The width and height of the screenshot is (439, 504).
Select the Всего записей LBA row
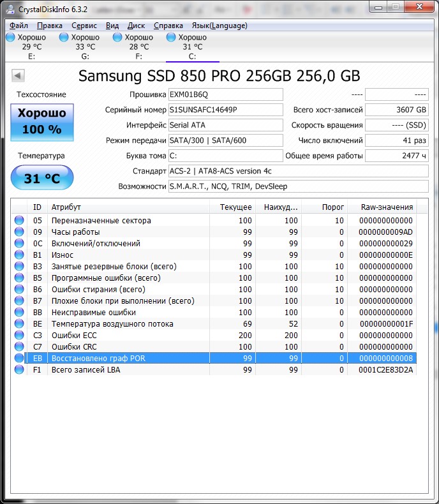tap(214, 369)
